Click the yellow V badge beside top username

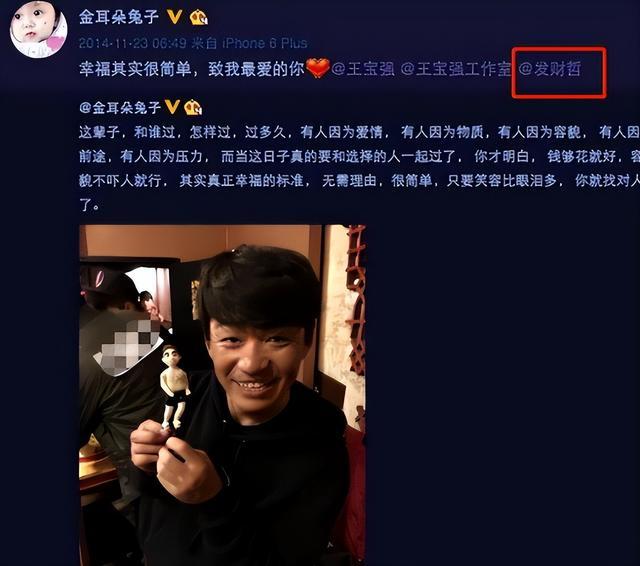click(175, 17)
